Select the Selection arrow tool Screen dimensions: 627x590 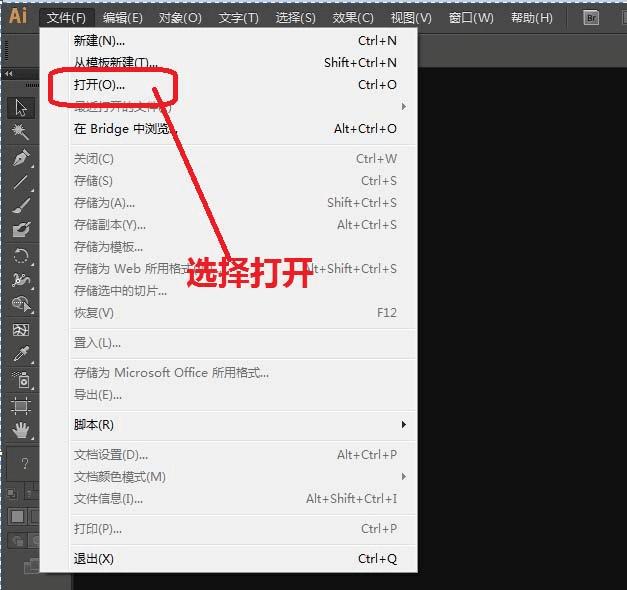pos(21,108)
